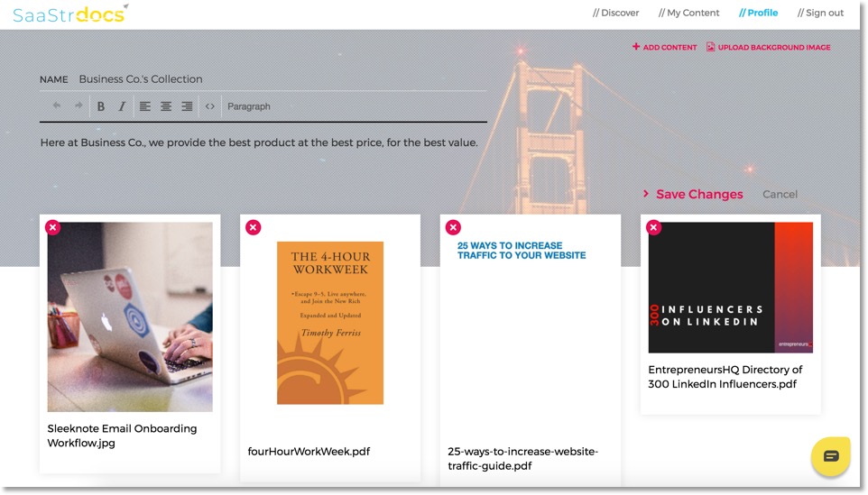The width and height of the screenshot is (868, 495).
Task: Center-align the text
Action: [166, 106]
